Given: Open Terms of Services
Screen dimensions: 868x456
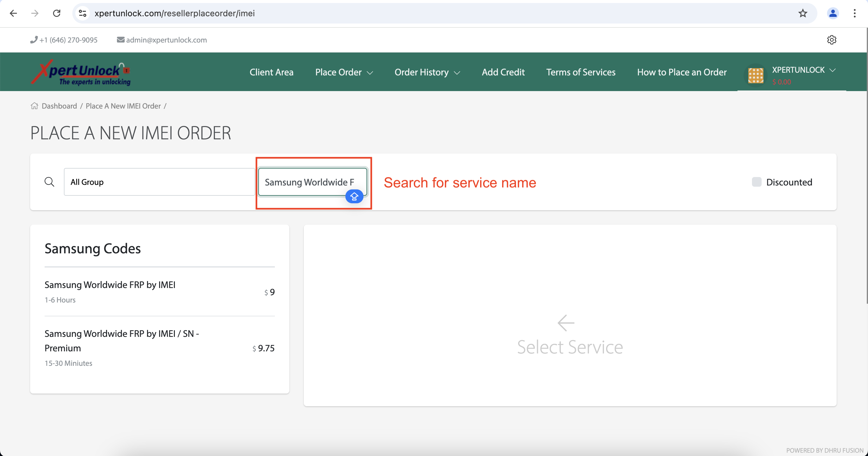Looking at the screenshot, I should (580, 72).
